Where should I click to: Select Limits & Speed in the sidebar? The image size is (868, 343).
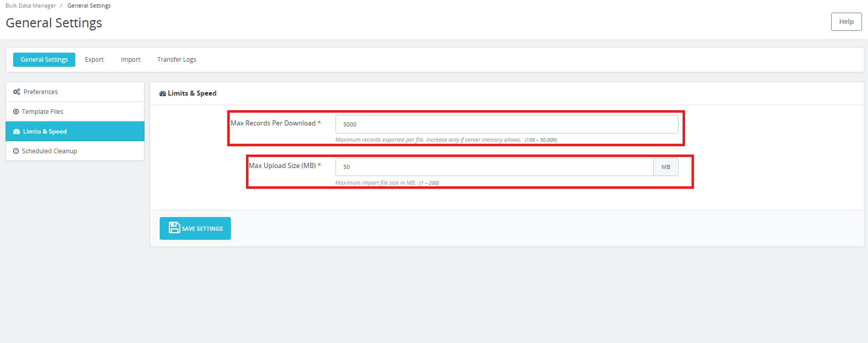[75, 132]
